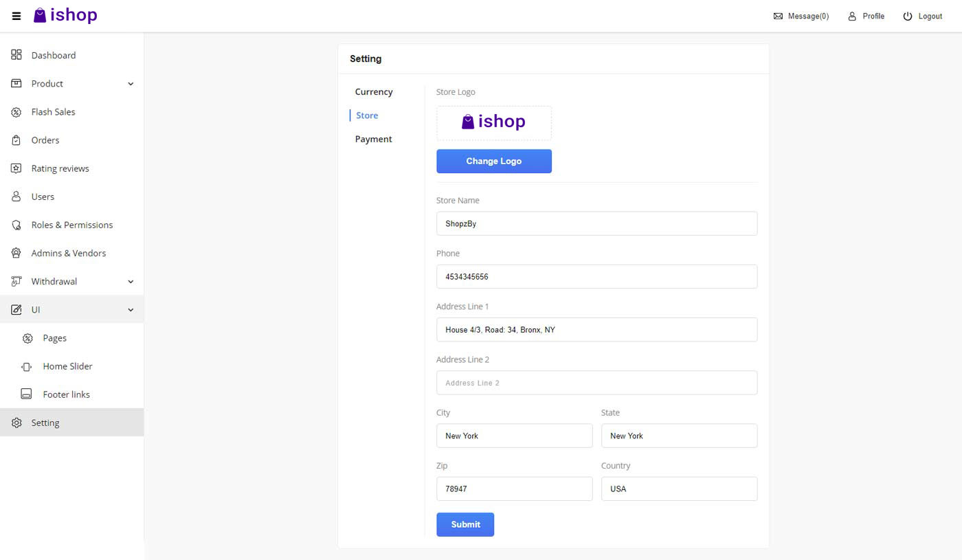The width and height of the screenshot is (962, 560).
Task: Open the Admins & Vendors icon
Action: [x=16, y=252]
